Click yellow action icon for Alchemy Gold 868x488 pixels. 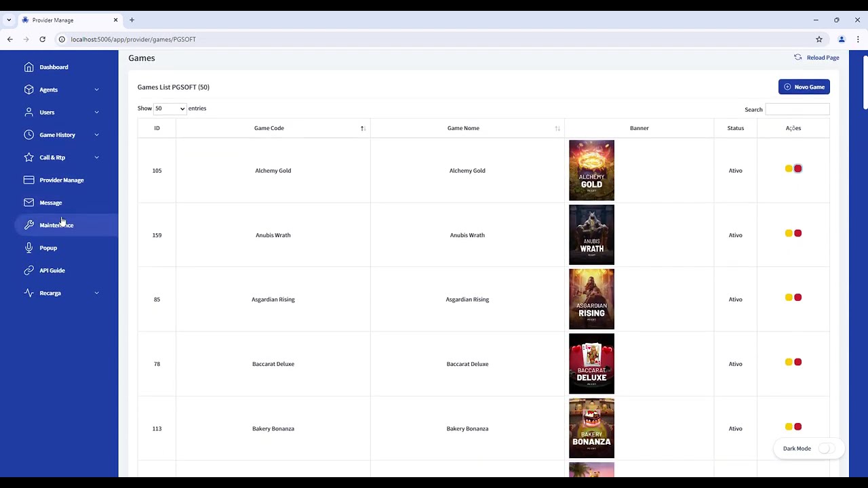click(x=789, y=169)
